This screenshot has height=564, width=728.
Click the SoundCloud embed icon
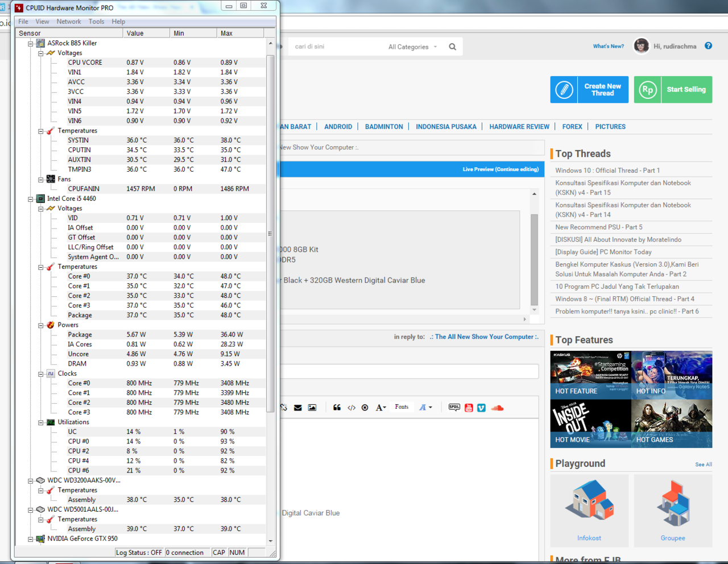tap(497, 408)
